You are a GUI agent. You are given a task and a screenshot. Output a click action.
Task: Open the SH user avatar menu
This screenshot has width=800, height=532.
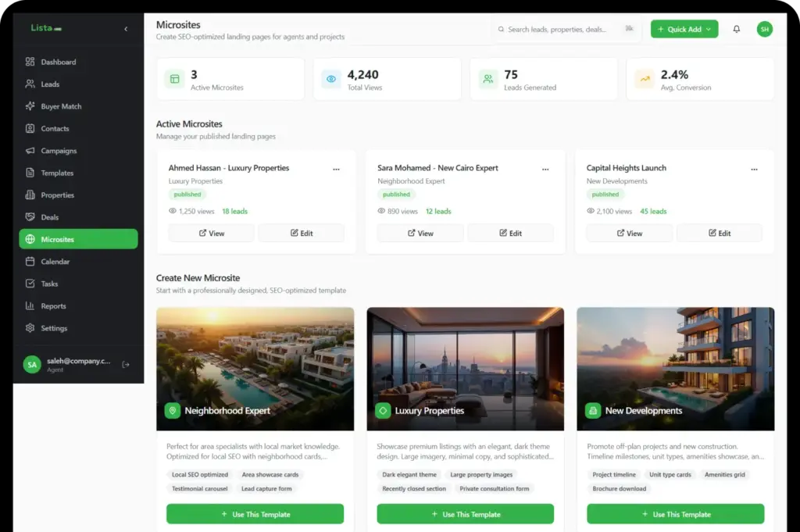[764, 29]
